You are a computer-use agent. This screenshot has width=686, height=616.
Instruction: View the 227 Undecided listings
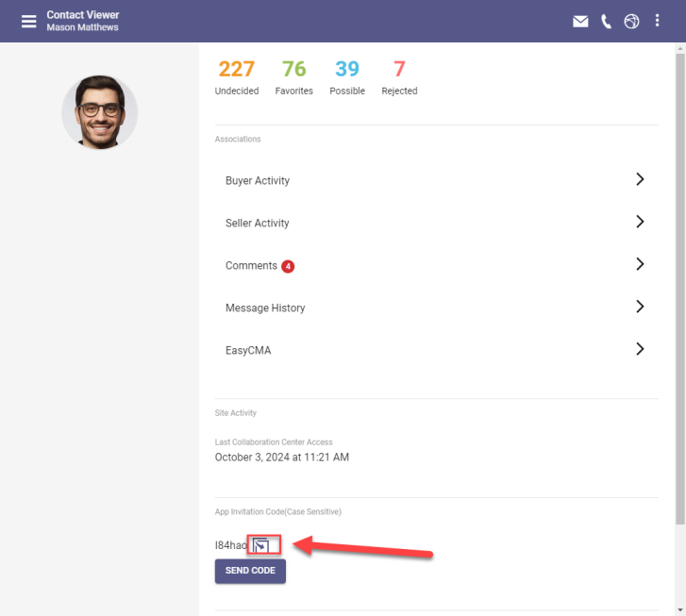pos(237,77)
